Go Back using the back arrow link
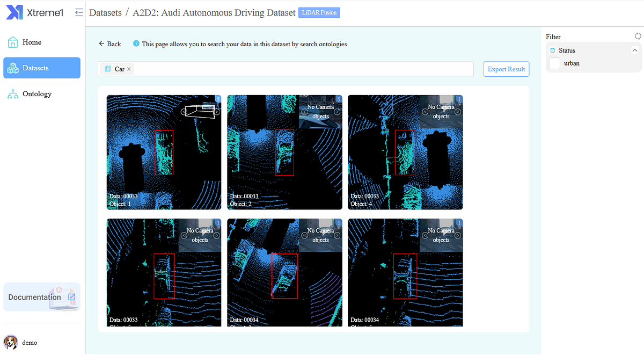Screen dimensions: 644x355 click(x=109, y=44)
